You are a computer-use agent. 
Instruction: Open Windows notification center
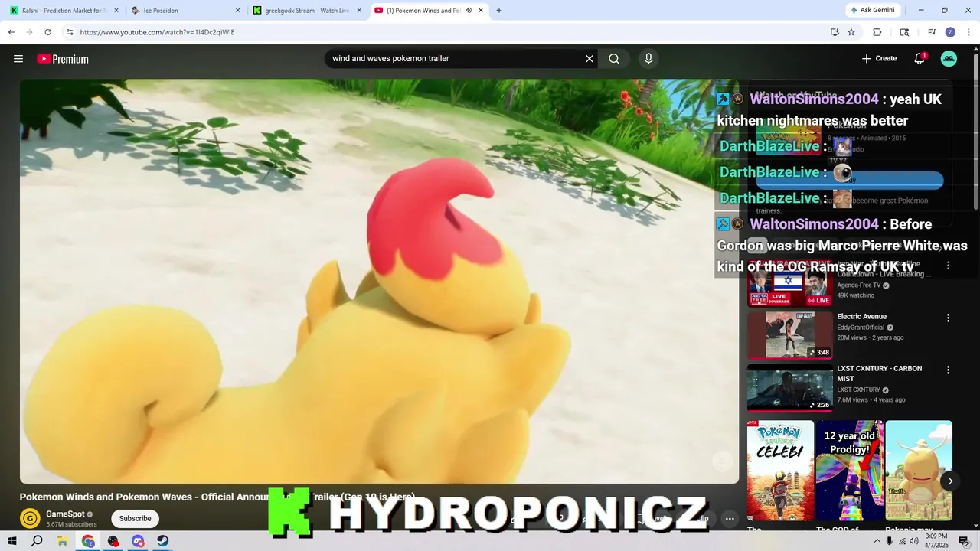[964, 541]
